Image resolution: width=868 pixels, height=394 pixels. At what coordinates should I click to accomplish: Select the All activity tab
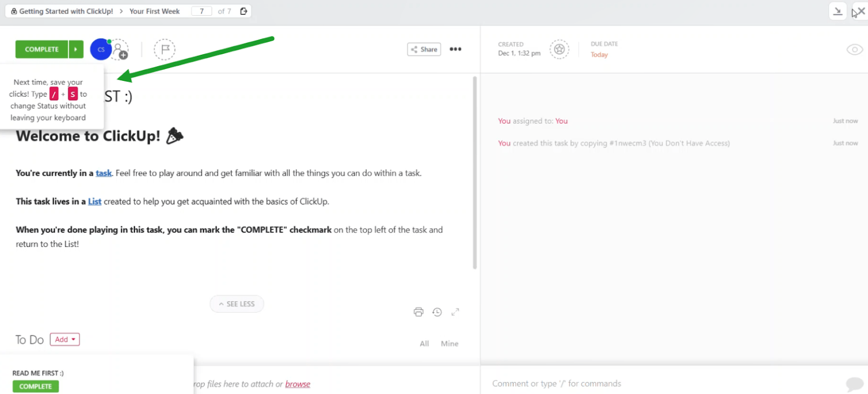point(424,343)
